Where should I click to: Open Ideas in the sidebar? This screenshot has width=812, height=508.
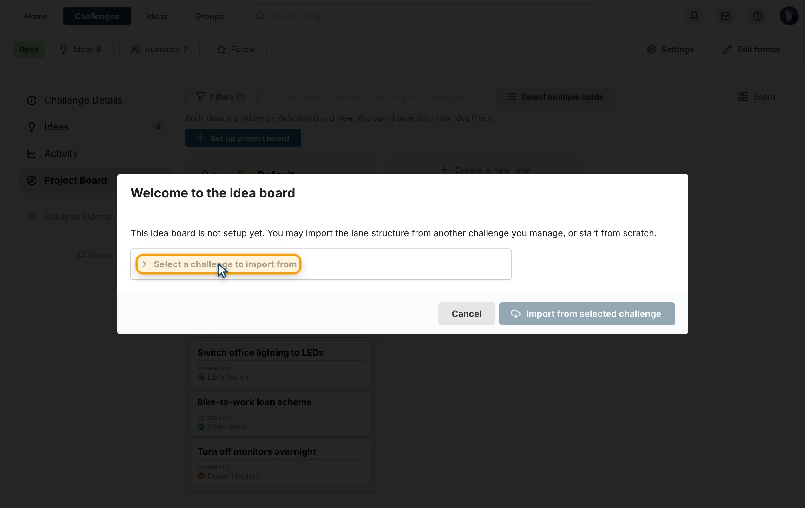coord(95,127)
